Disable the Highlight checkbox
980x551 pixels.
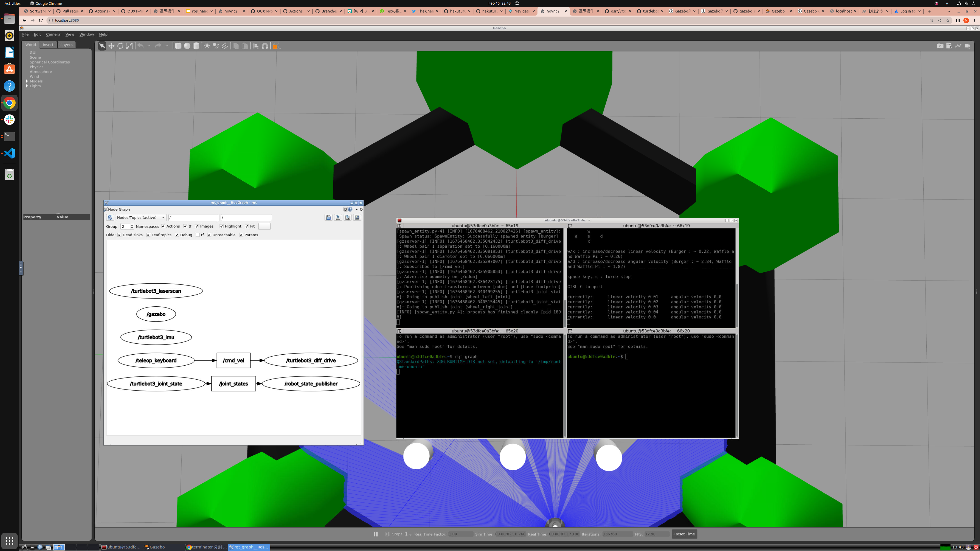(222, 226)
